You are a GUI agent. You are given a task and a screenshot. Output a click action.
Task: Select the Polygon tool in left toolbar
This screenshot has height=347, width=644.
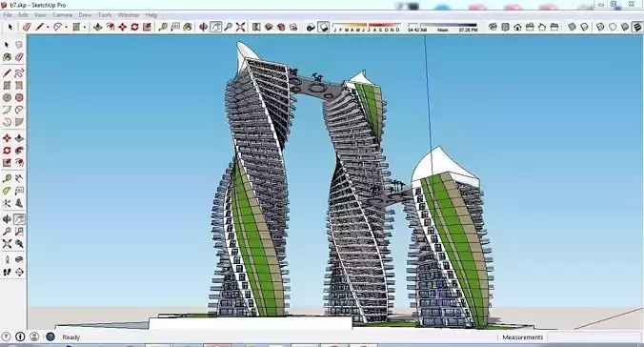pos(19,98)
